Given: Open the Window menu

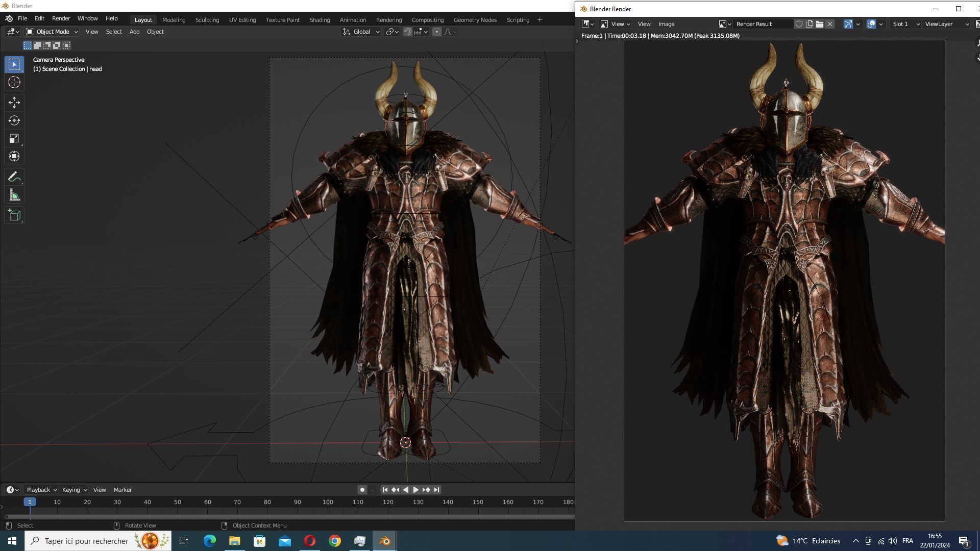Looking at the screenshot, I should coord(87,18).
